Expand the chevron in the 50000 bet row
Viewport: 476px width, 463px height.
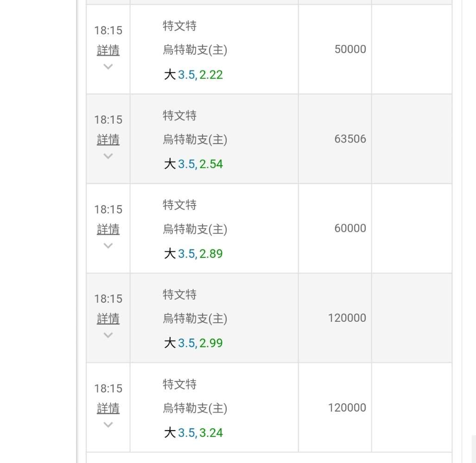(108, 67)
